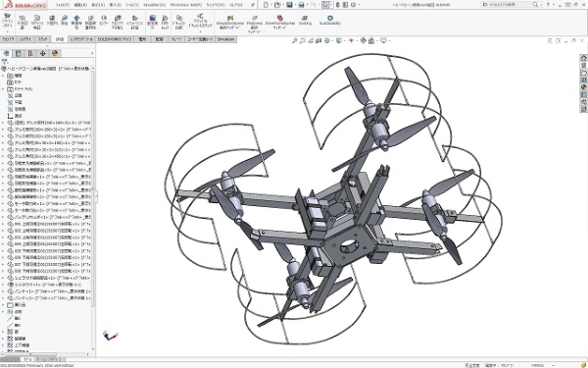Expand the FeatureManager panel tabs chevron
The width and height of the screenshot is (588, 368).
pyautogui.click(x=92, y=53)
